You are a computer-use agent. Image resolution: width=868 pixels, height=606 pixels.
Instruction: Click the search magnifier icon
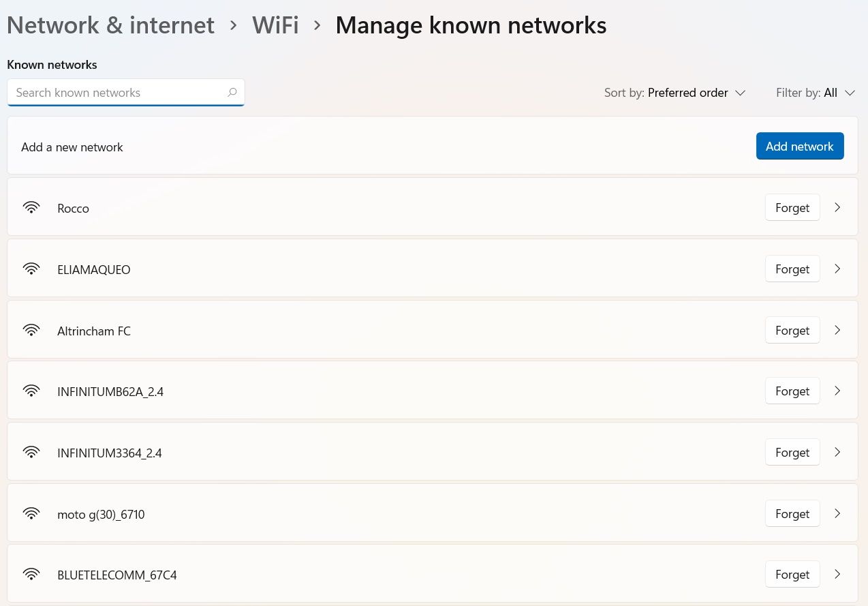[x=232, y=92]
